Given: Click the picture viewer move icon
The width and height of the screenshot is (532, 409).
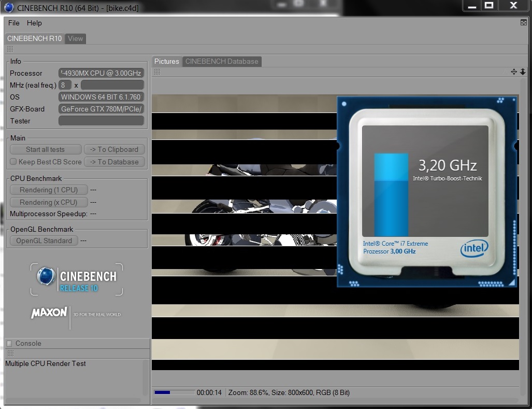Looking at the screenshot, I should [514, 72].
